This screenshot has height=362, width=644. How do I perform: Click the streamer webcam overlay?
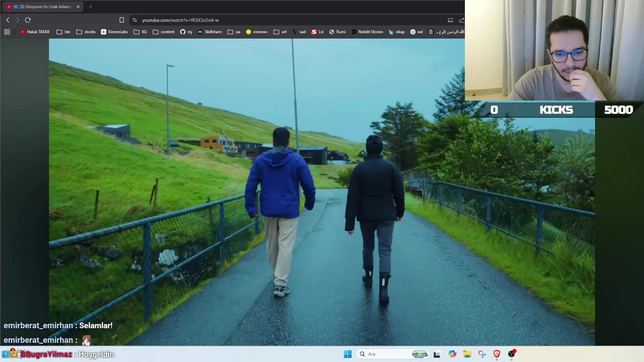(554, 50)
